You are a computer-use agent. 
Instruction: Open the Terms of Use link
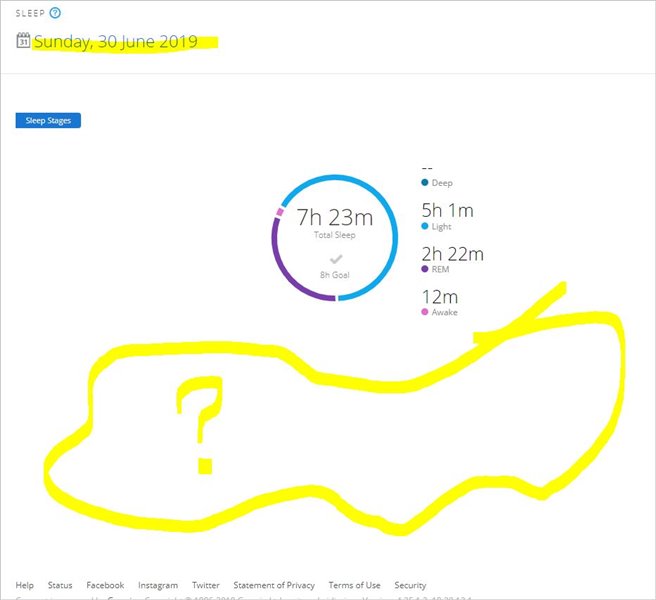coord(354,585)
